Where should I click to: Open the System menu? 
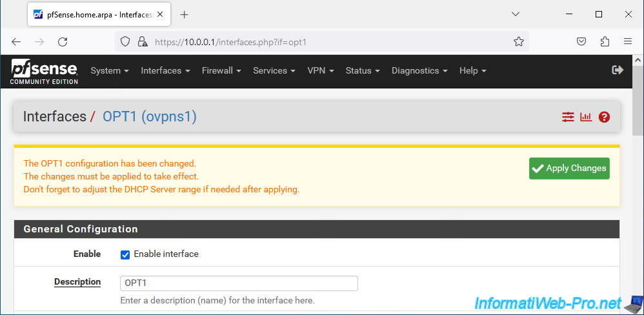tap(110, 70)
